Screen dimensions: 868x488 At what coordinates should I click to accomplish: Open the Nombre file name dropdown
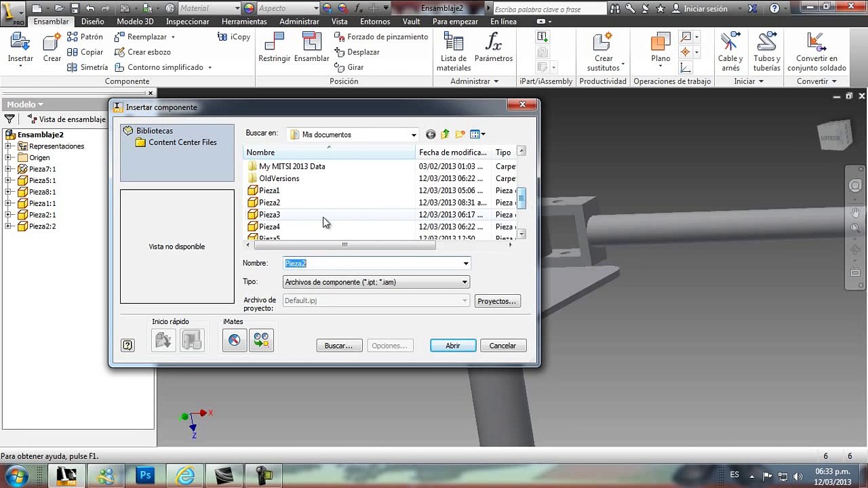tap(465, 264)
